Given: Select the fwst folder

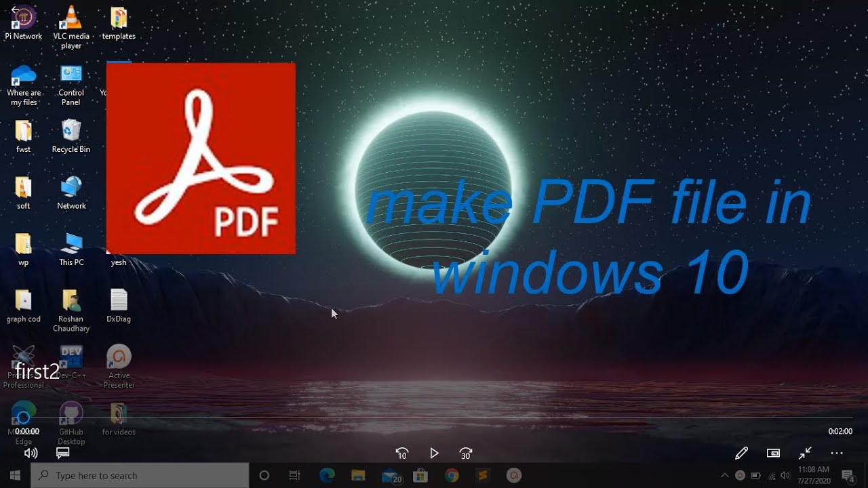Looking at the screenshot, I should coord(24,136).
